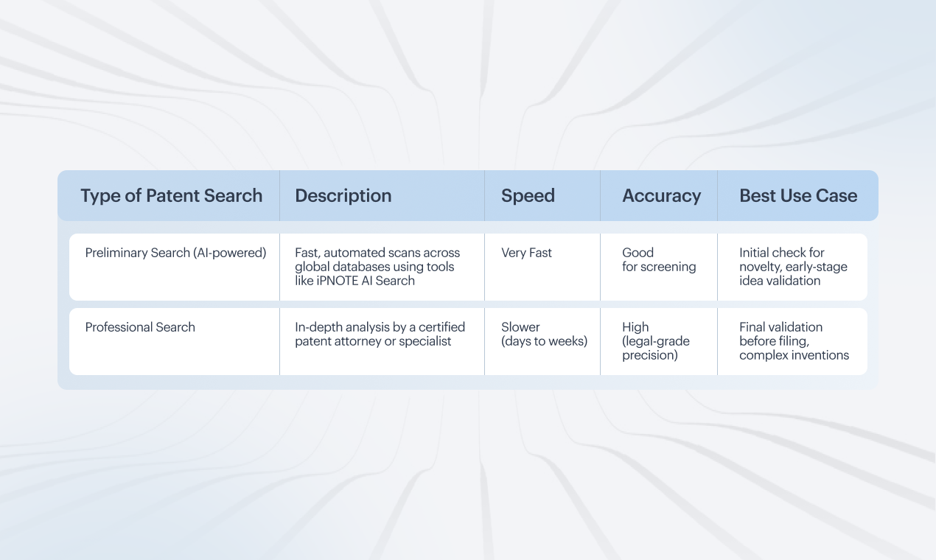Select the 'Description' column header
936x560 pixels.
[343, 195]
